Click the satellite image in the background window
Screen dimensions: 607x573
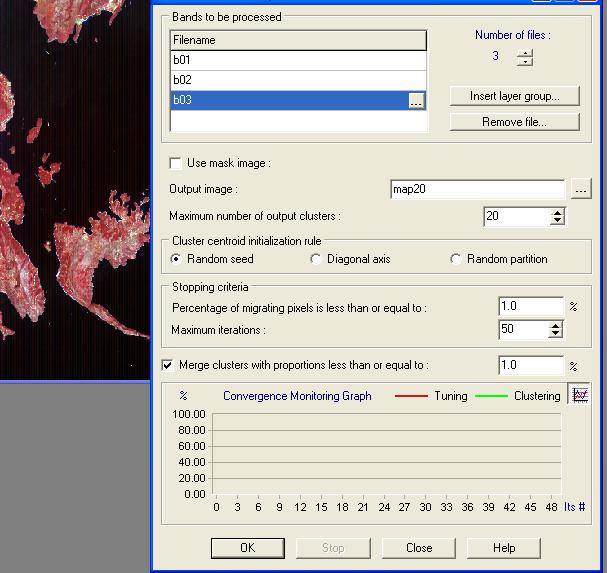tap(75, 190)
